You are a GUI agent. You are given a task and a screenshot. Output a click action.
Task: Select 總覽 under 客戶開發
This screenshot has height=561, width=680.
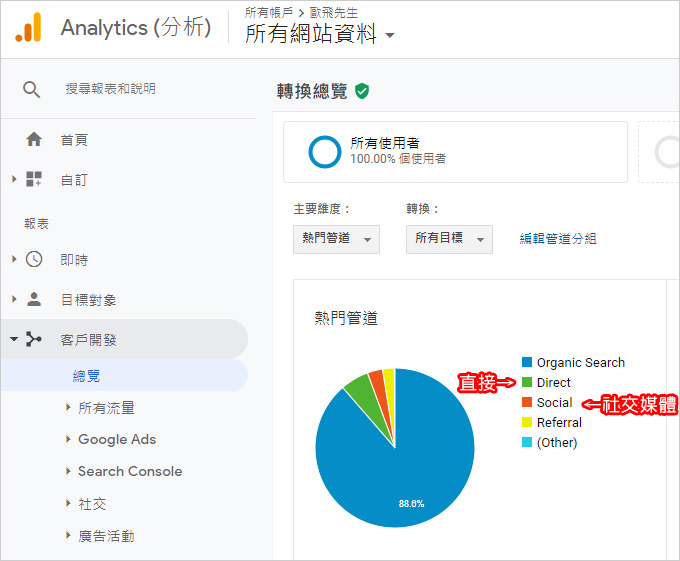[x=86, y=375]
